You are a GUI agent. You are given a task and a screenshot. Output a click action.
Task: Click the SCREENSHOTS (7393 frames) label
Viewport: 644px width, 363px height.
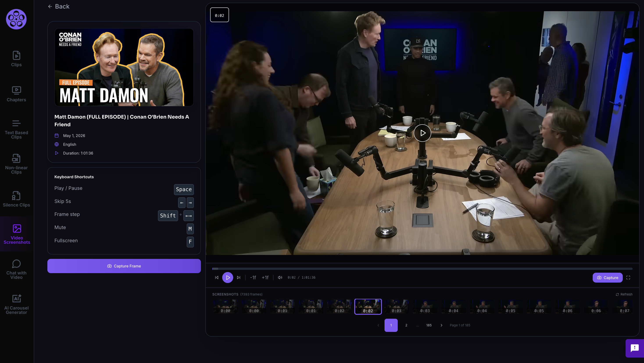click(237, 294)
